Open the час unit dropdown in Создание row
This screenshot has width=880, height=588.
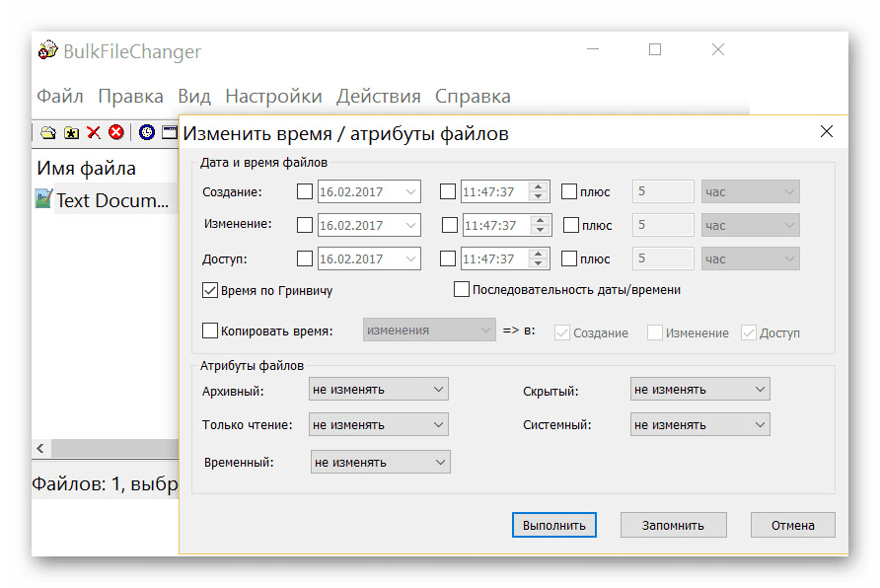[751, 191]
